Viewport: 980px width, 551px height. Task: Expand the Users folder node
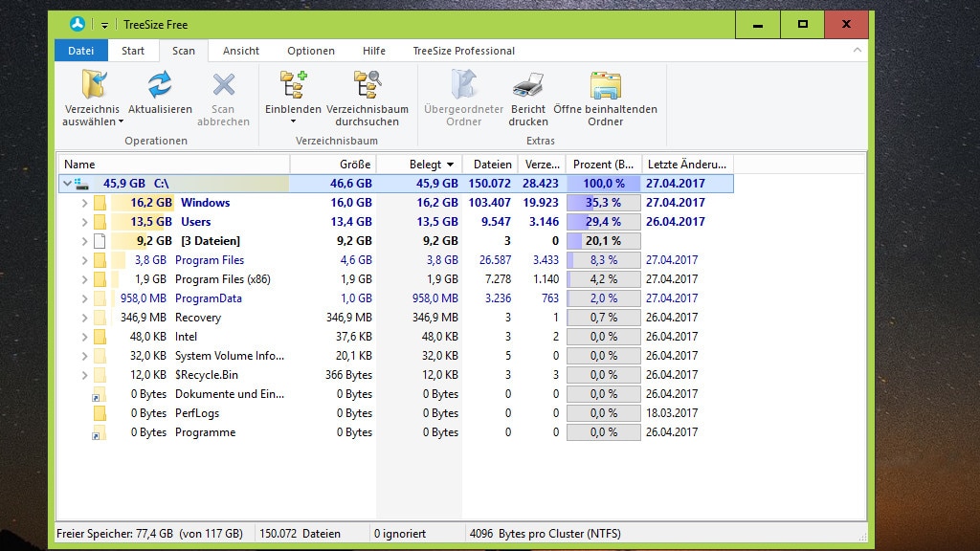click(x=84, y=222)
